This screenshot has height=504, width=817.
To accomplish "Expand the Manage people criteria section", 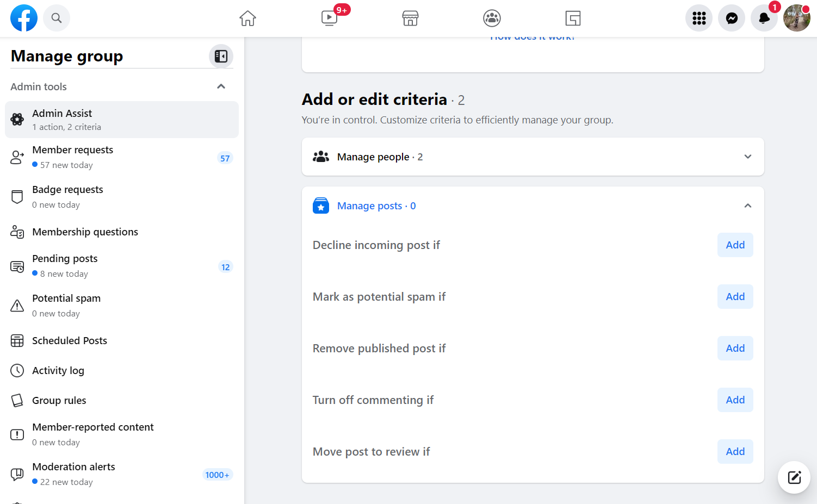I will coord(747,157).
